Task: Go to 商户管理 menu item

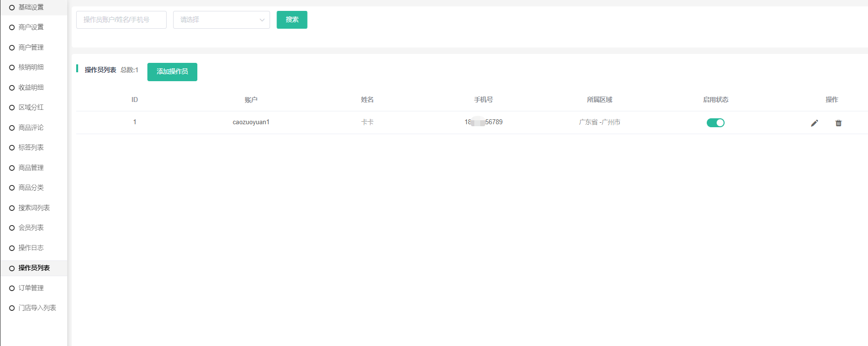Action: [x=31, y=48]
